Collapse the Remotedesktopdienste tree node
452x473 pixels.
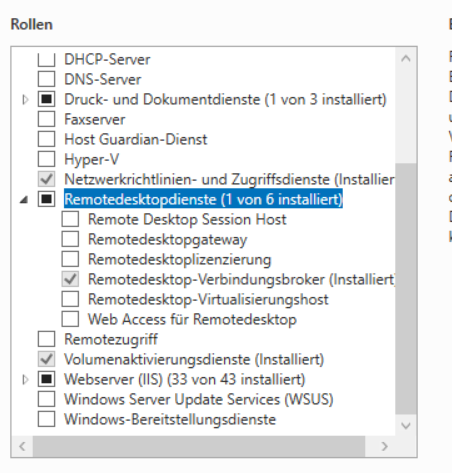click(x=24, y=200)
